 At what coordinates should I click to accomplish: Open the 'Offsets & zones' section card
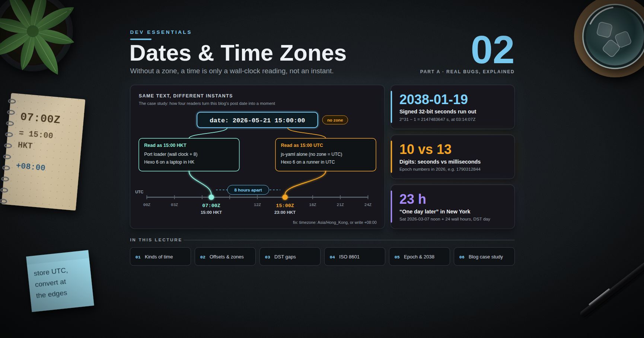225,257
